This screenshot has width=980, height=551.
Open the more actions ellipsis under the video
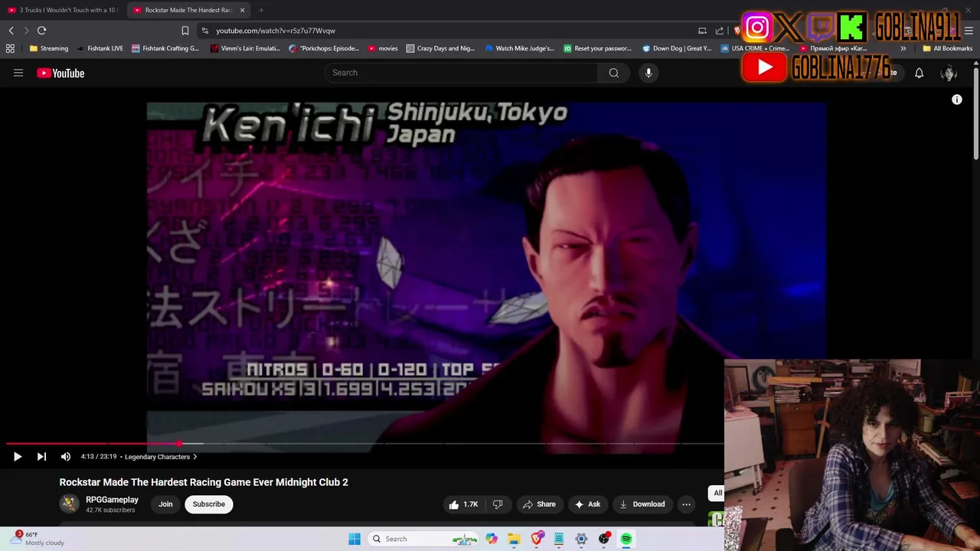(x=686, y=504)
